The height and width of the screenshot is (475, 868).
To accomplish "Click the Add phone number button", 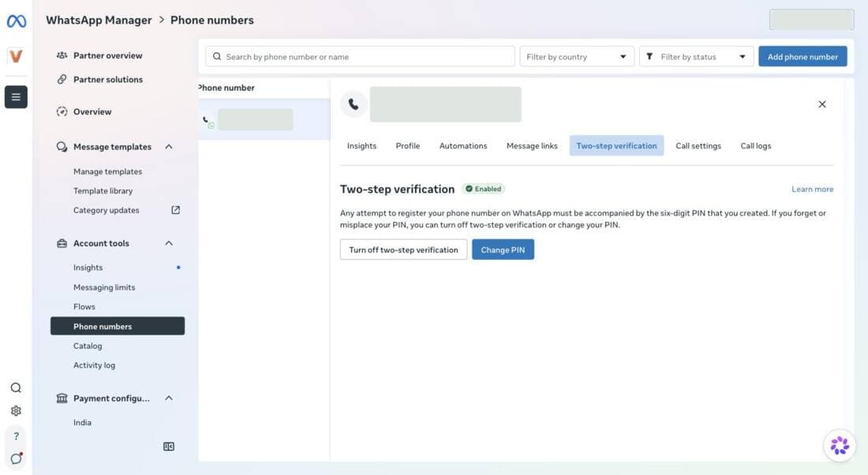I will [803, 57].
